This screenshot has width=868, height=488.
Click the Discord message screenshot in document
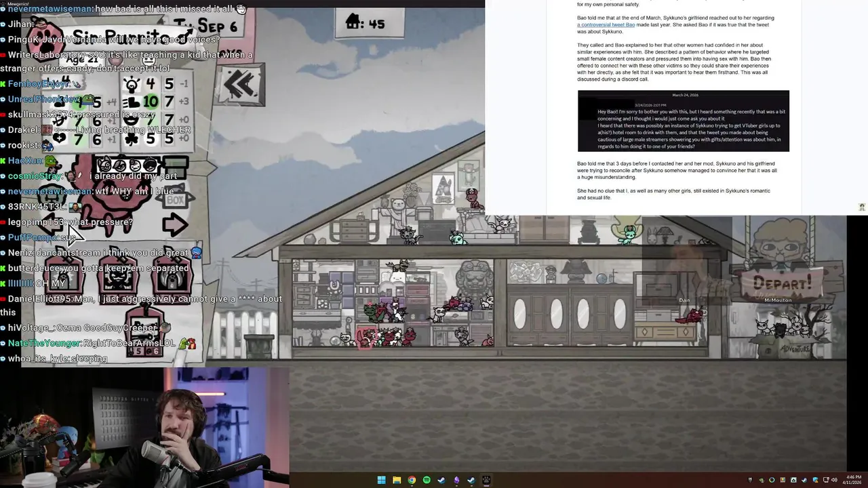(684, 121)
